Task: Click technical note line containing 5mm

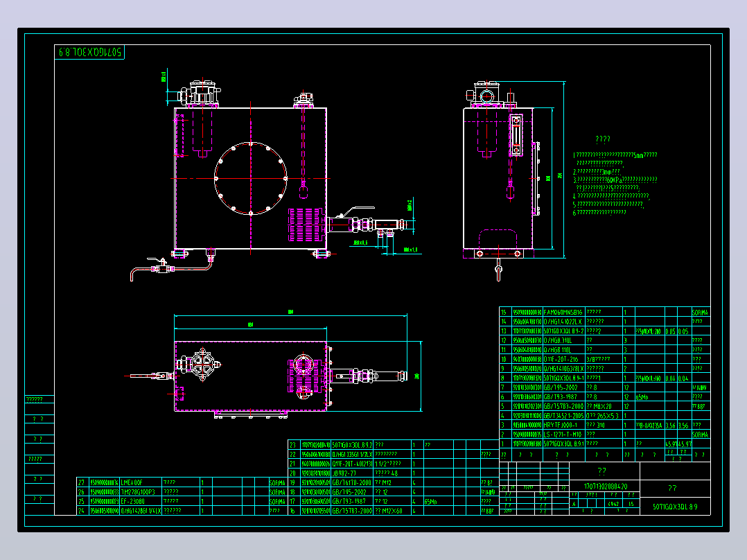Action: [615, 155]
